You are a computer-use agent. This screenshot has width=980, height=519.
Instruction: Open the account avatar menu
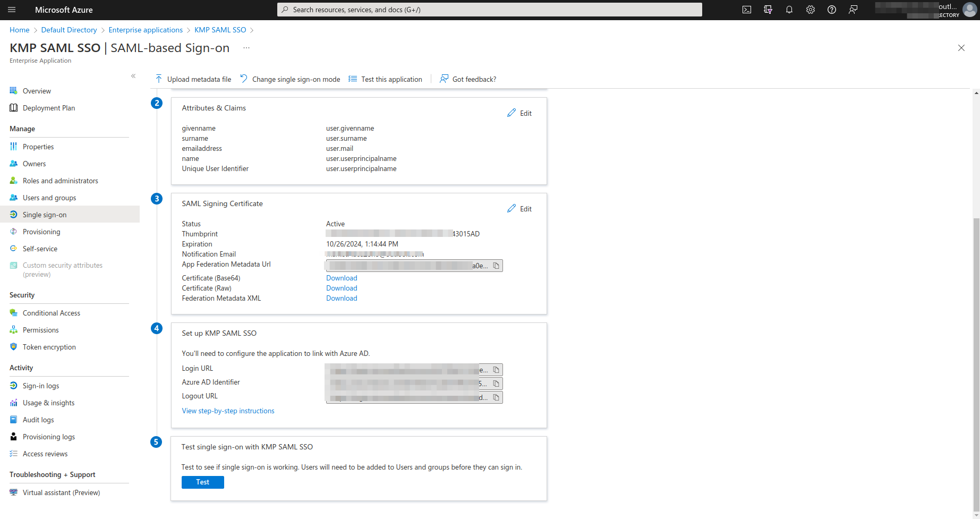[970, 10]
